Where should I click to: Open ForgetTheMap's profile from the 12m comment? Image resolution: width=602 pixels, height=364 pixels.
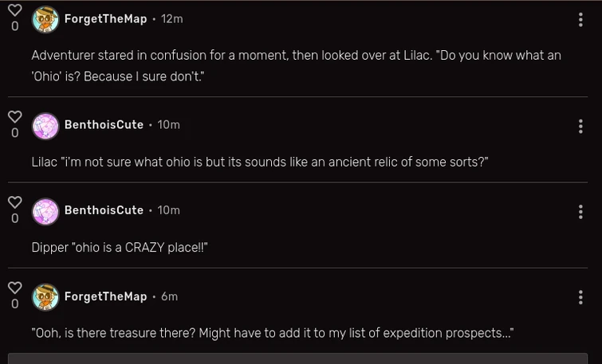tap(105, 19)
